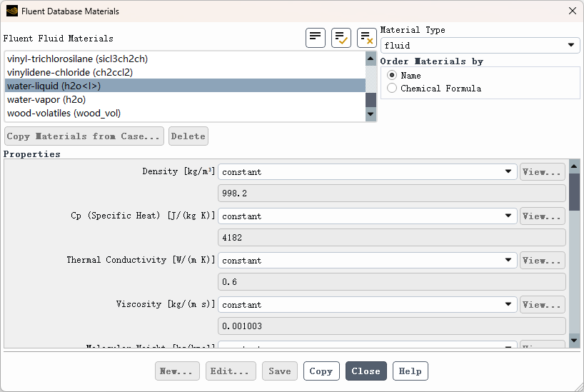
Task: Click the Help button
Action: point(411,371)
